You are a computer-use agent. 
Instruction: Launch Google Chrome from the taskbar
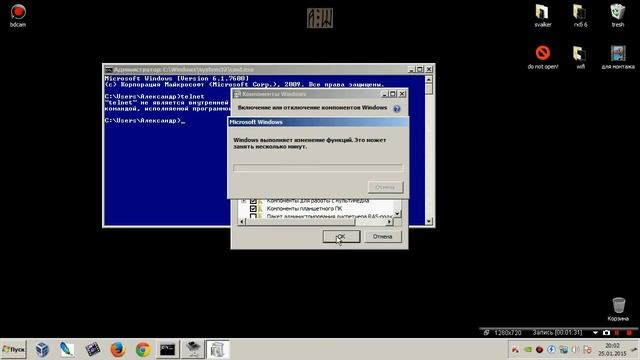click(x=143, y=349)
